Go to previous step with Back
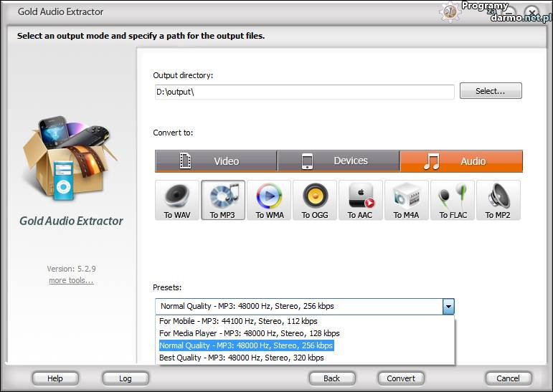This screenshot has width=553, height=392. tap(332, 378)
